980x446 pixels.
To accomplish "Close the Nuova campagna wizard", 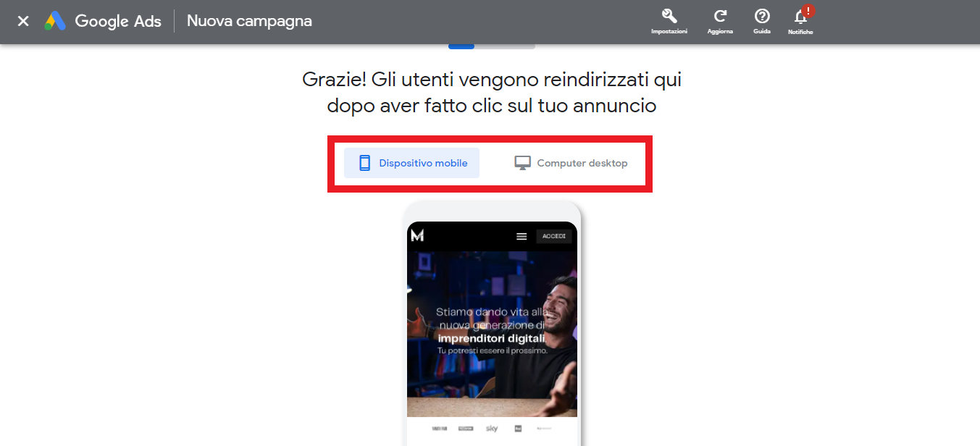I will pos(23,21).
